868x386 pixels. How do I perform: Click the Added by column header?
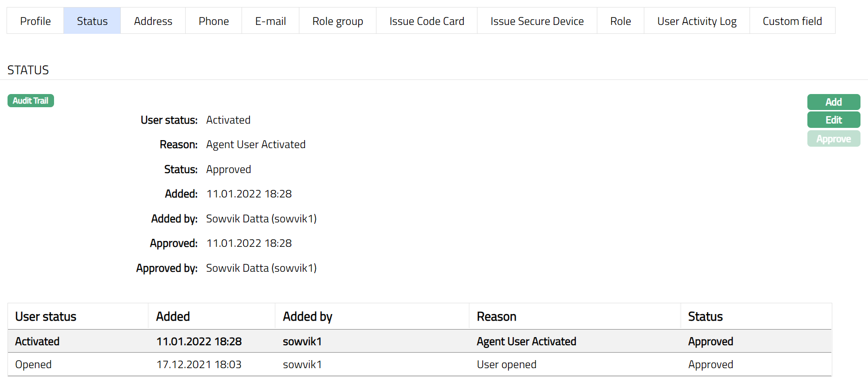[x=307, y=316]
